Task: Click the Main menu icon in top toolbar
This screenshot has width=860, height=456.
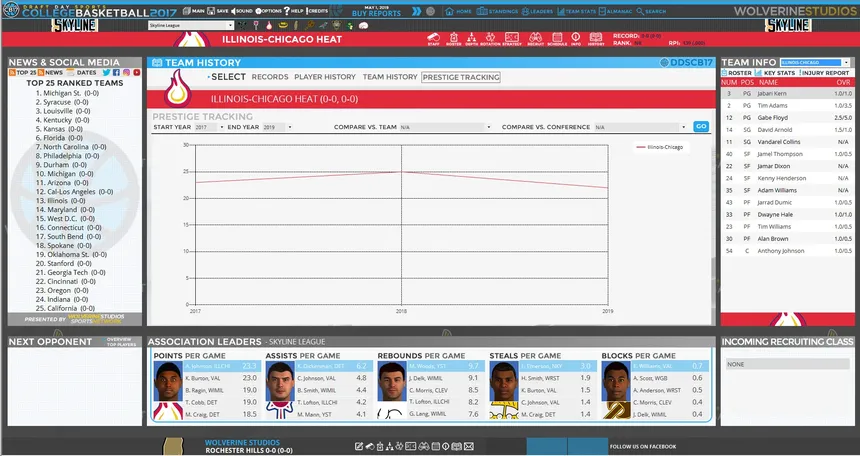Action: 194,11
